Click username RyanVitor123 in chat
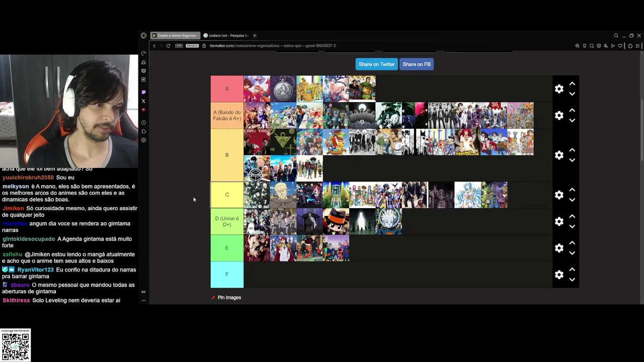This screenshot has height=362, width=644. pos(35,270)
